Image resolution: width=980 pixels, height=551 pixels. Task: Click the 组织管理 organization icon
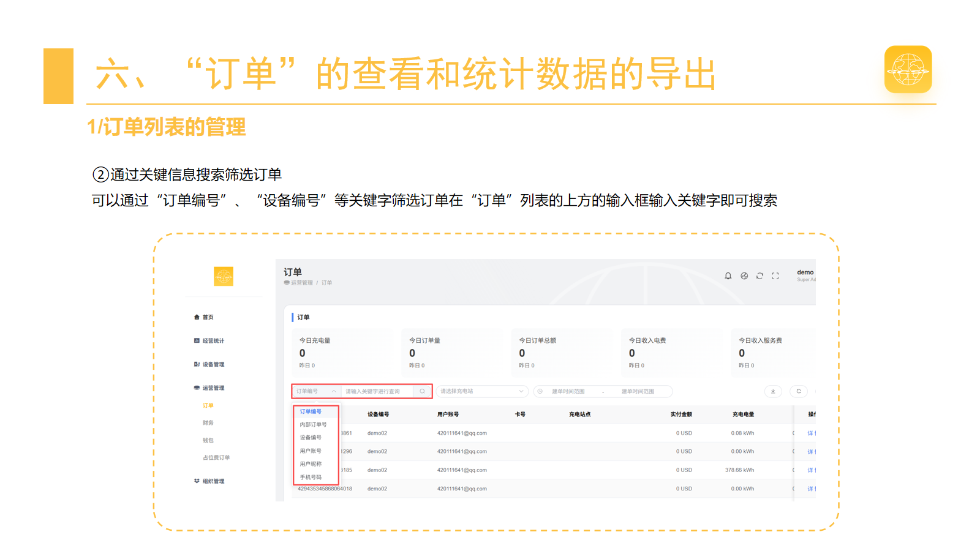tap(197, 481)
